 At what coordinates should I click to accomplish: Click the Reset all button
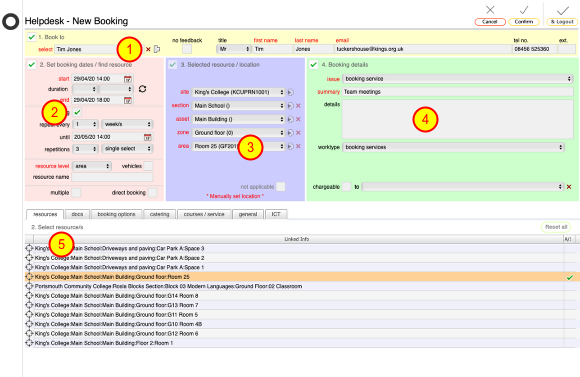[x=556, y=227]
